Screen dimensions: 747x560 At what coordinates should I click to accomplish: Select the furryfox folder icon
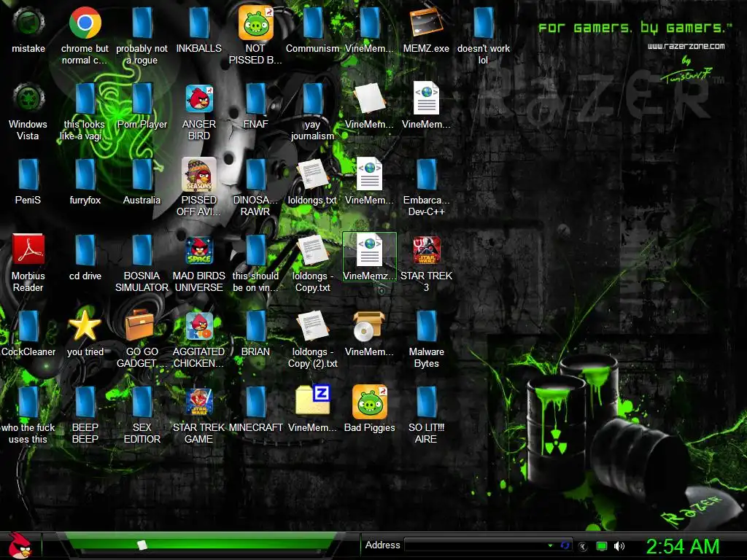tap(85, 174)
